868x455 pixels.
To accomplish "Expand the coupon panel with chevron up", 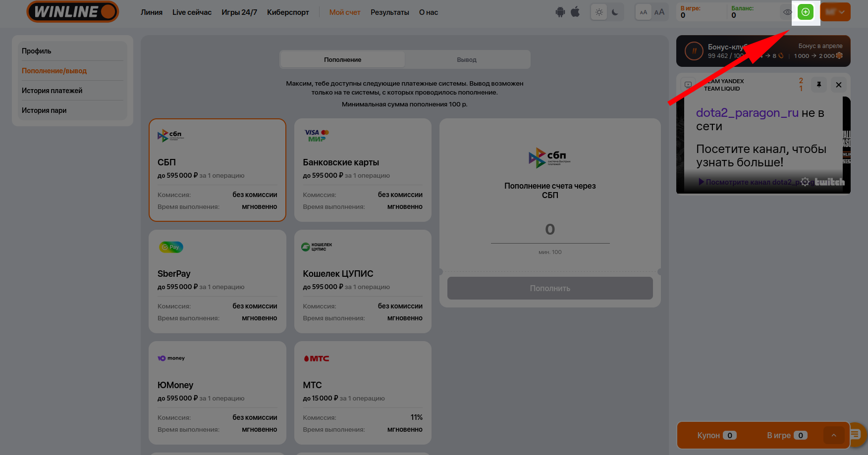I will 834,435.
